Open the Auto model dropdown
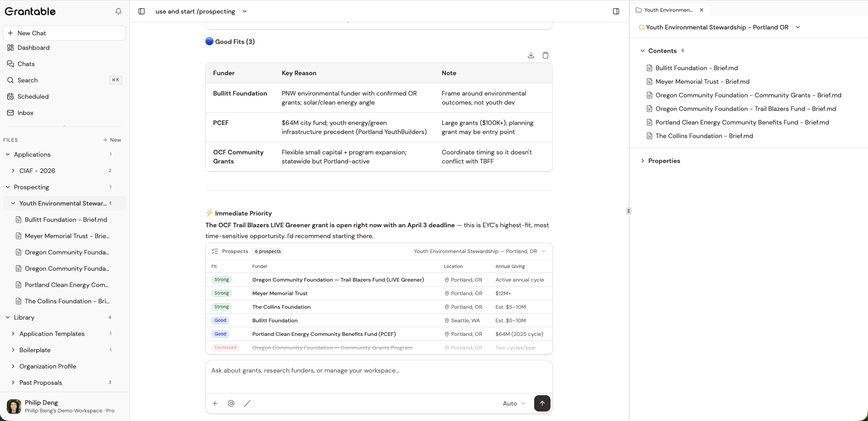The image size is (868, 421). 514,403
